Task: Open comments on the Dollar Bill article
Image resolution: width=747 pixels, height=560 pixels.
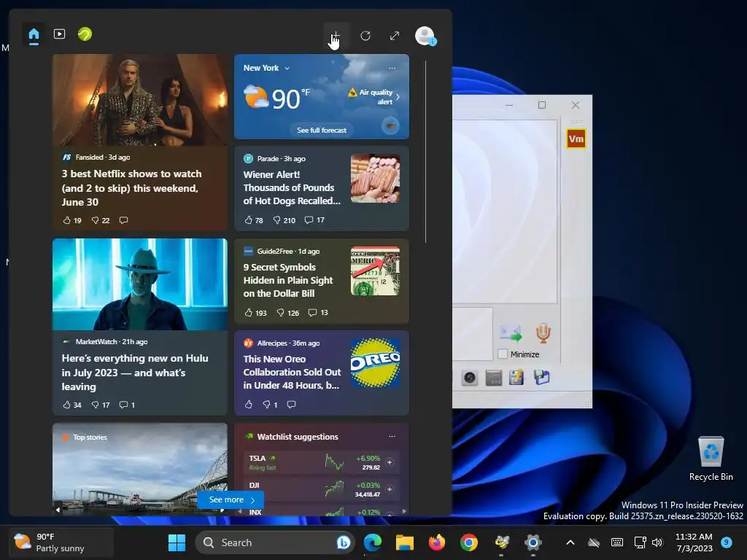Action: tap(318, 313)
